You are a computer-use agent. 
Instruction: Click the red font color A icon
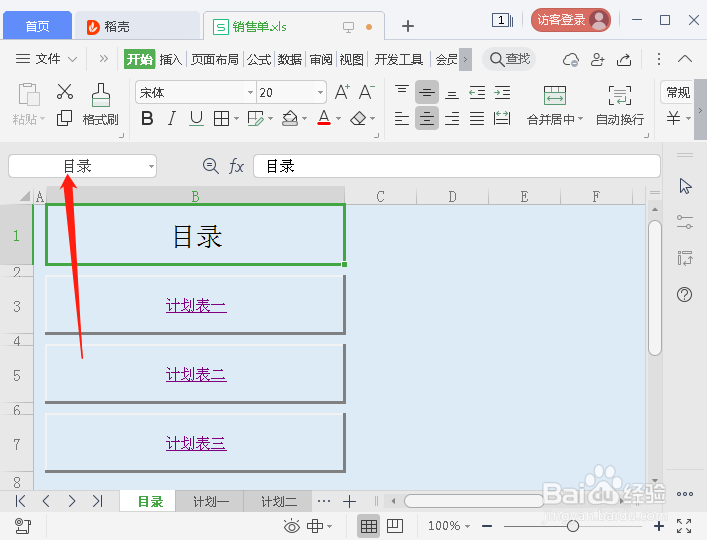324,118
